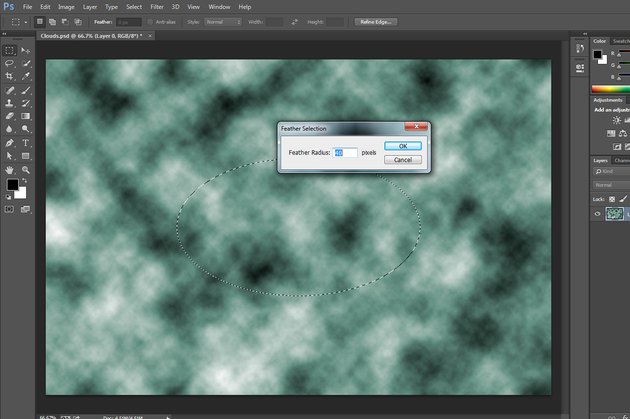Reset default foreground and background colors
This screenshot has height=419, width=630.
(x=8, y=197)
